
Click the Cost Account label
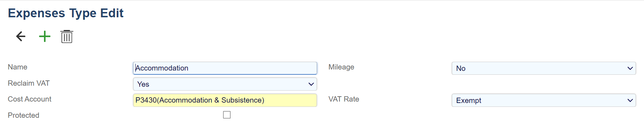click(30, 99)
